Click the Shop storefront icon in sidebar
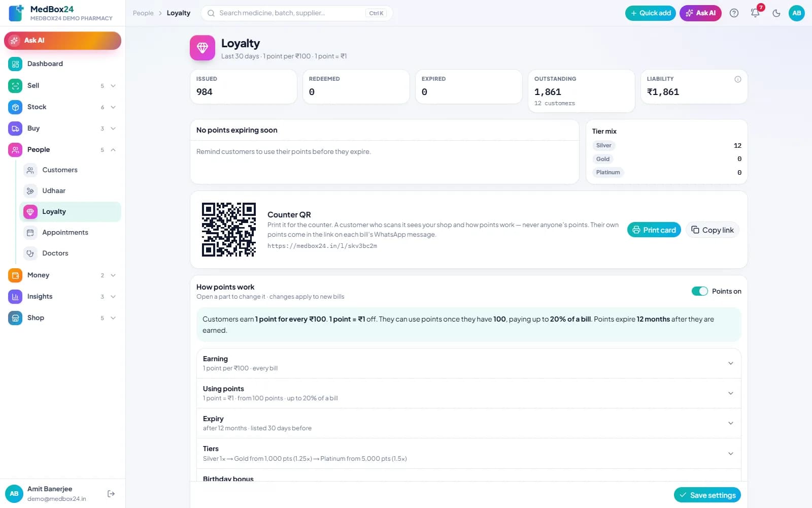The image size is (812, 508). pyautogui.click(x=15, y=318)
